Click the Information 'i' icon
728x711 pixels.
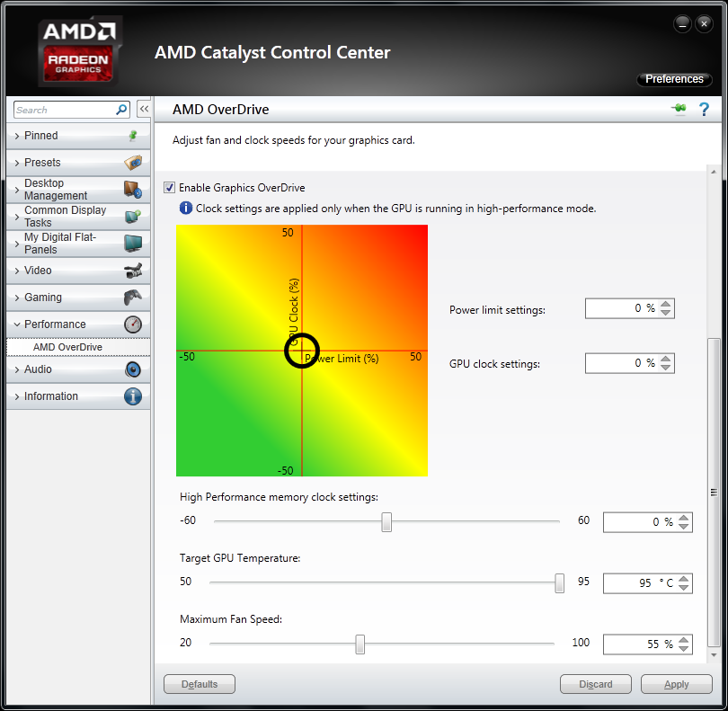tap(133, 396)
